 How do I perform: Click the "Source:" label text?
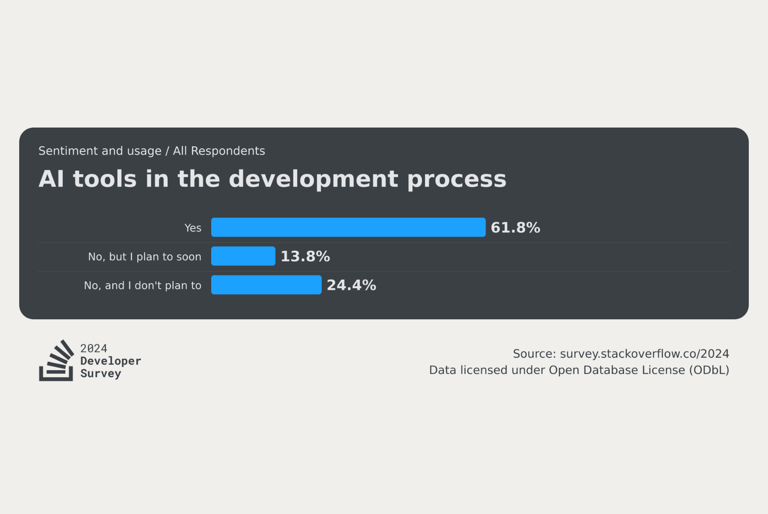pos(534,354)
